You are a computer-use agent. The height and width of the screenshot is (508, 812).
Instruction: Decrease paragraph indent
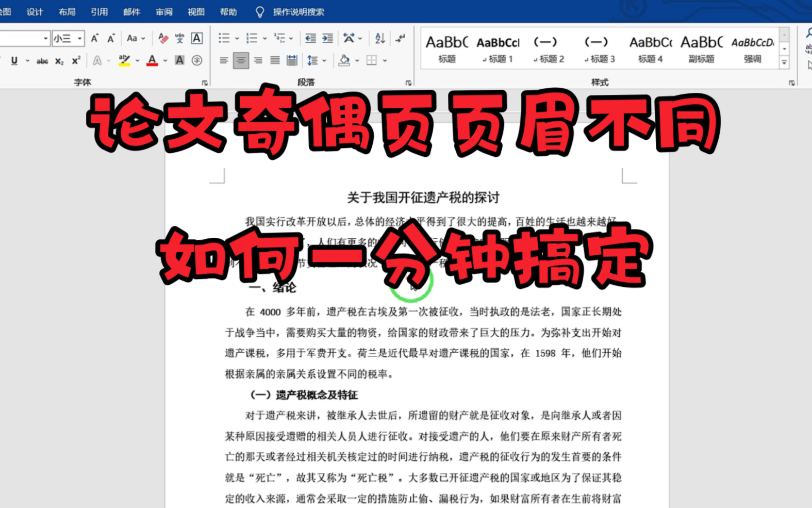coord(310,38)
